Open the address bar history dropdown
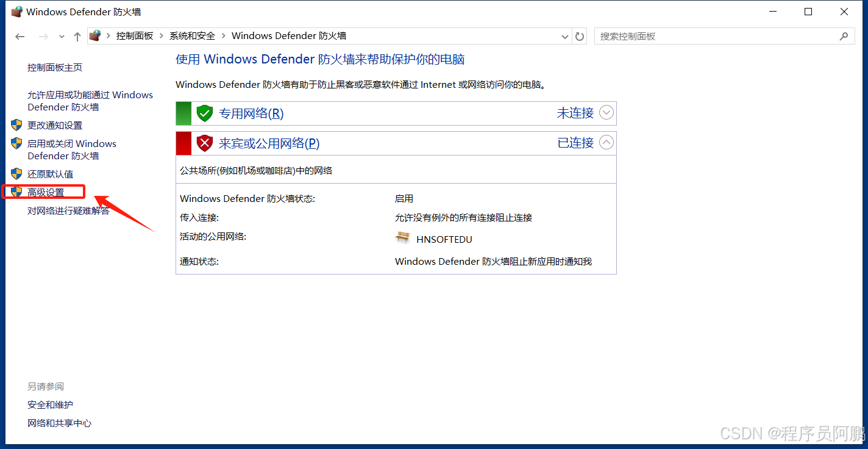This screenshot has width=868, height=449. [565, 37]
